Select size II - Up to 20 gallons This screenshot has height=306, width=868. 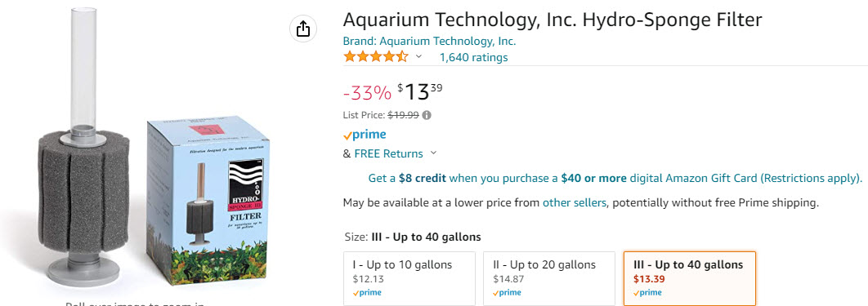pyautogui.click(x=549, y=278)
